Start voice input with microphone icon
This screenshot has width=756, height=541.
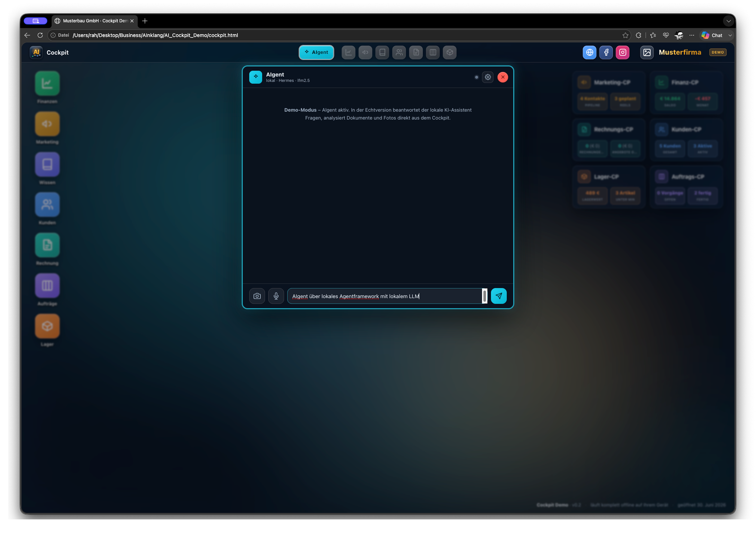(276, 296)
